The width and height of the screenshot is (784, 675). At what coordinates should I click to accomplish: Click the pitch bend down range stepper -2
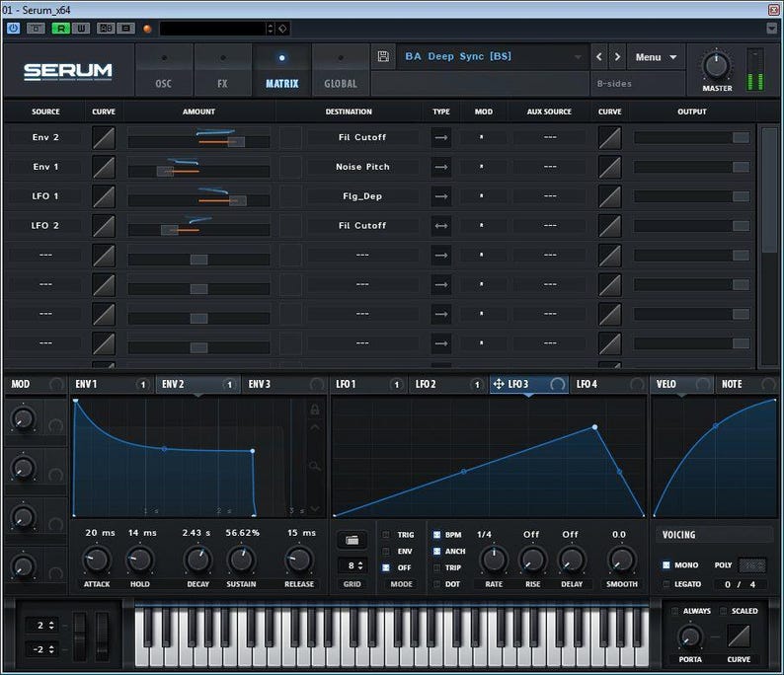pyautogui.click(x=42, y=649)
